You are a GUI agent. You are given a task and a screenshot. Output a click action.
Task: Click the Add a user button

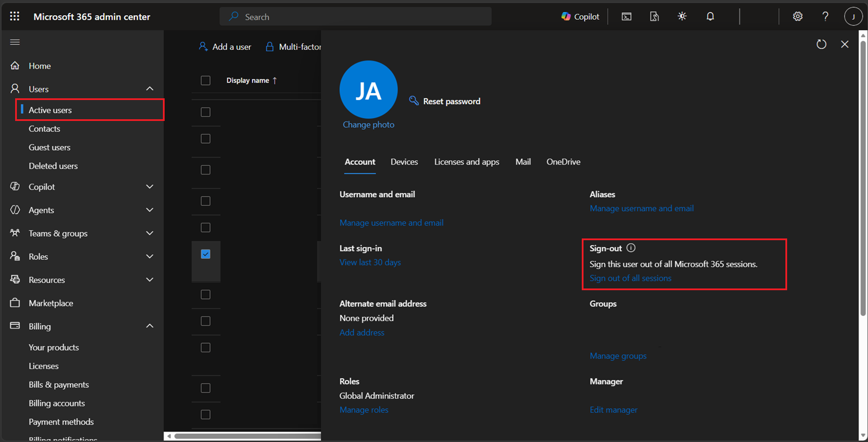click(x=225, y=47)
